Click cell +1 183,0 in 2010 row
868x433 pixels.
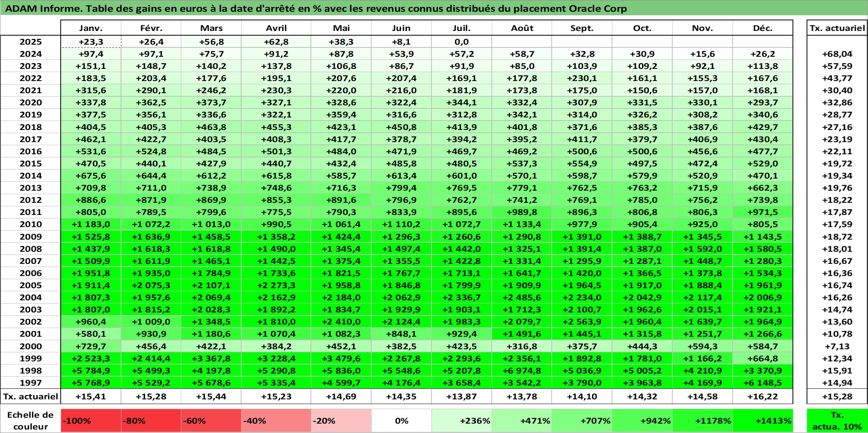click(91, 224)
